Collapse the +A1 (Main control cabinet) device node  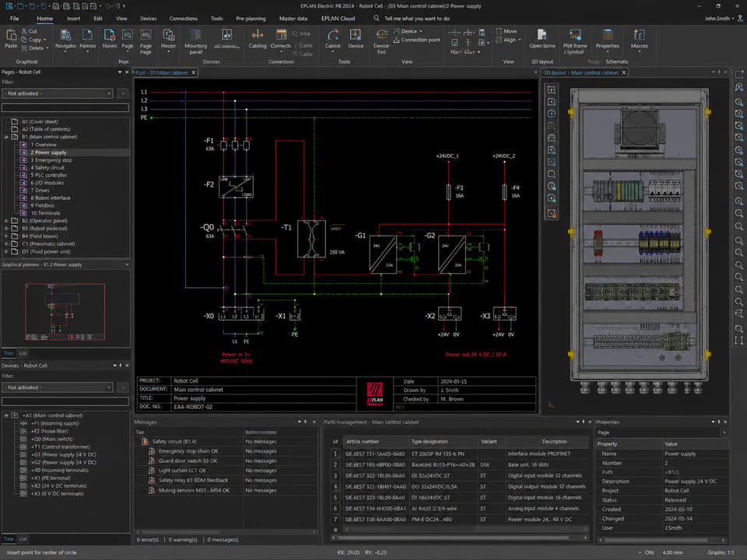click(6, 415)
